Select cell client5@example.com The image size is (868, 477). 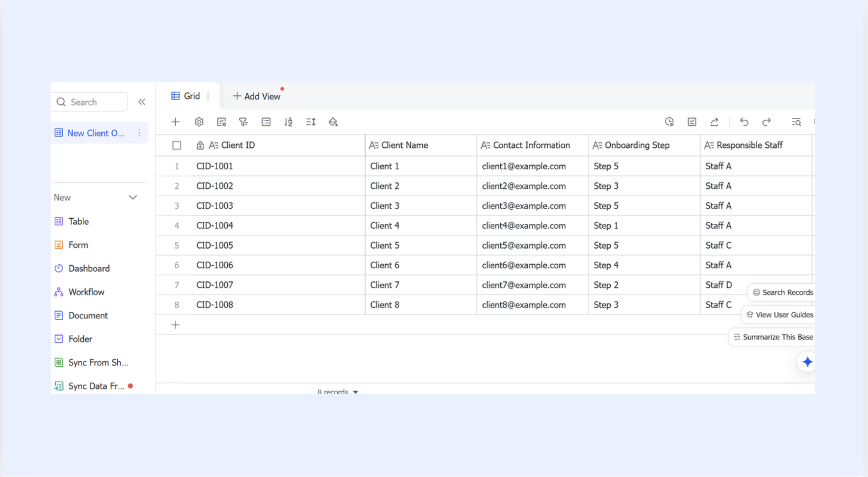[x=533, y=245]
